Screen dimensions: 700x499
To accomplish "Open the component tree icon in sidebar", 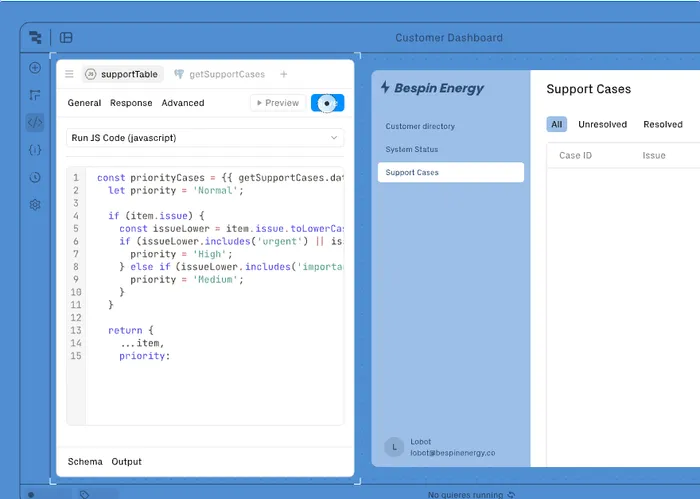I will [x=35, y=95].
